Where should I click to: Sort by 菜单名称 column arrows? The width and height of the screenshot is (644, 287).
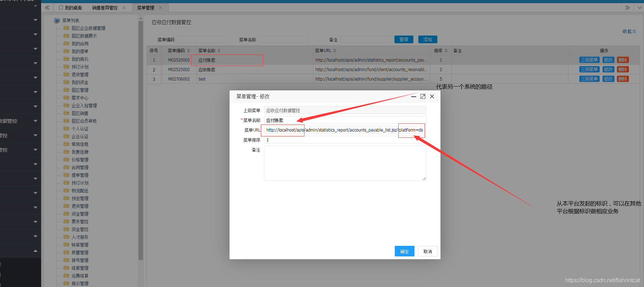pyautogui.click(x=219, y=51)
